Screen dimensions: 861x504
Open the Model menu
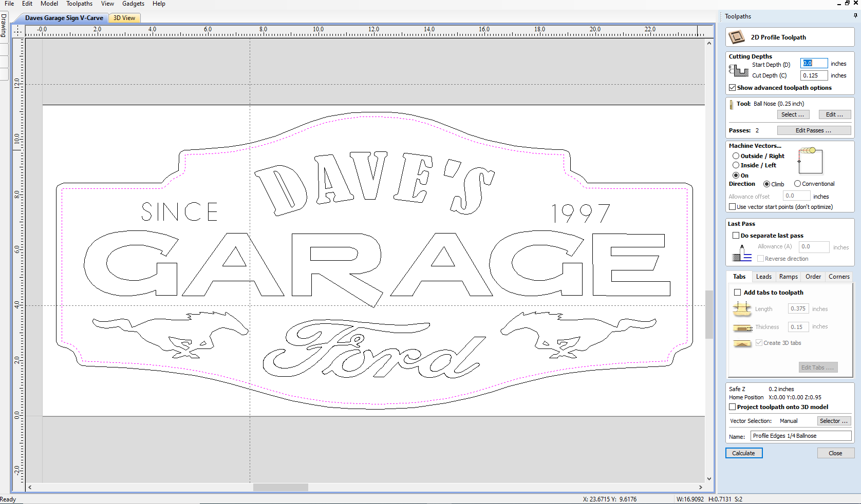pos(49,4)
